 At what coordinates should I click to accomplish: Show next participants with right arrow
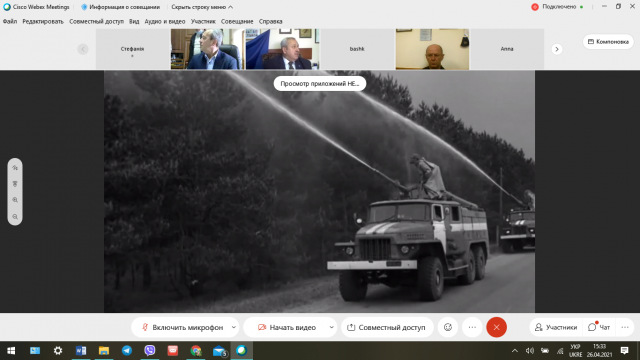click(557, 49)
